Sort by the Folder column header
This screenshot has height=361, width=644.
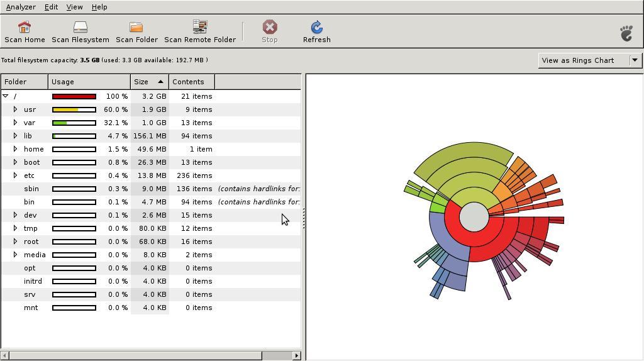coord(25,82)
